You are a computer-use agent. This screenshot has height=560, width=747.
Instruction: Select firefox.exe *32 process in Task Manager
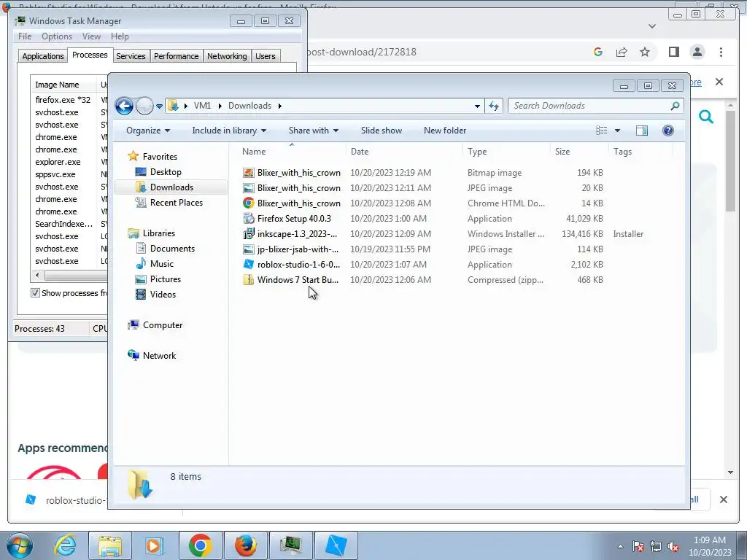point(63,100)
